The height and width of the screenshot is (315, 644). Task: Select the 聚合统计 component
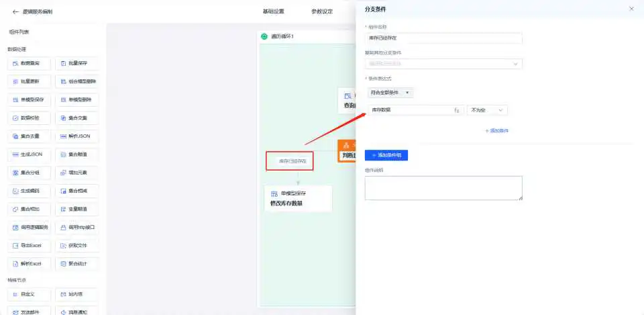76,263
